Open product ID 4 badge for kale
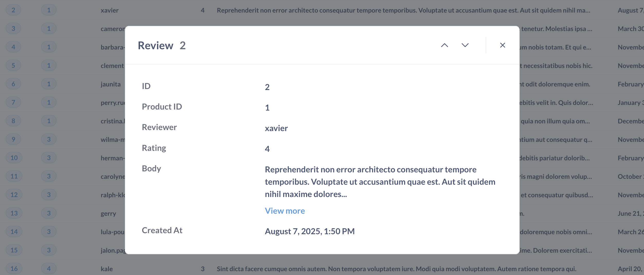The image size is (644, 275). [49, 269]
